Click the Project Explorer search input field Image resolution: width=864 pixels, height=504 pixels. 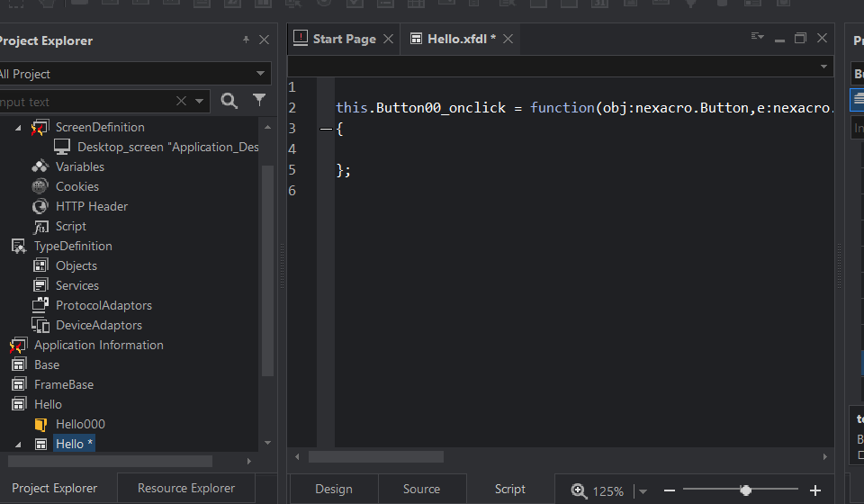tap(87, 102)
